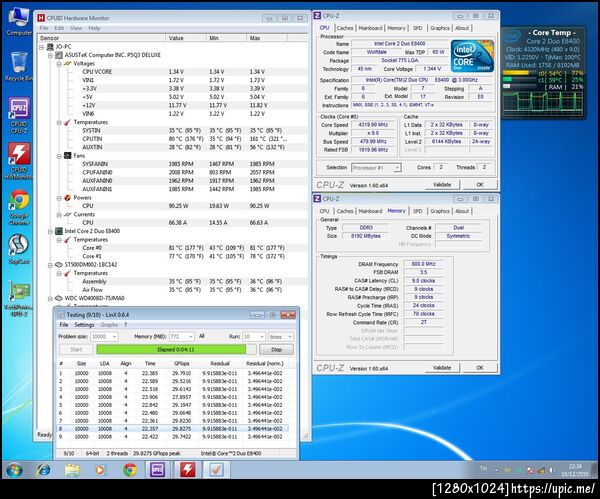600x499 pixels.
Task: Click the volume icon in system tray
Action: pyautogui.click(x=551, y=470)
